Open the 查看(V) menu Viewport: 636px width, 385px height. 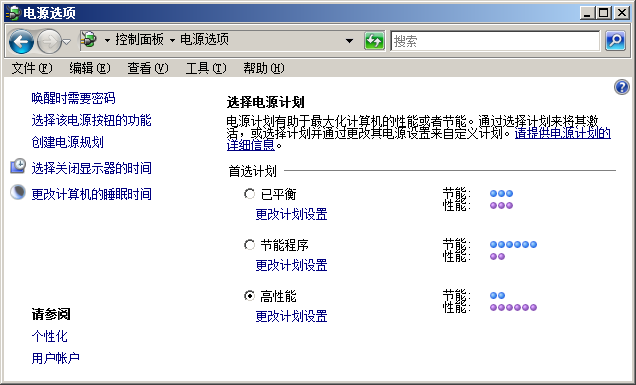pyautogui.click(x=148, y=68)
